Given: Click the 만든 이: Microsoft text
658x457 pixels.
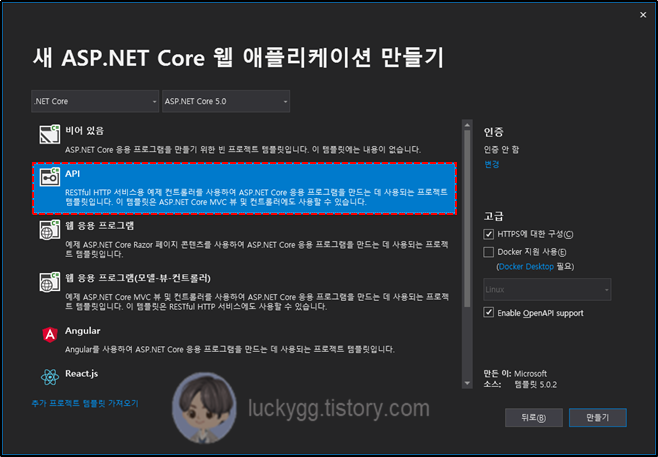Looking at the screenshot, I should pyautogui.click(x=515, y=373).
